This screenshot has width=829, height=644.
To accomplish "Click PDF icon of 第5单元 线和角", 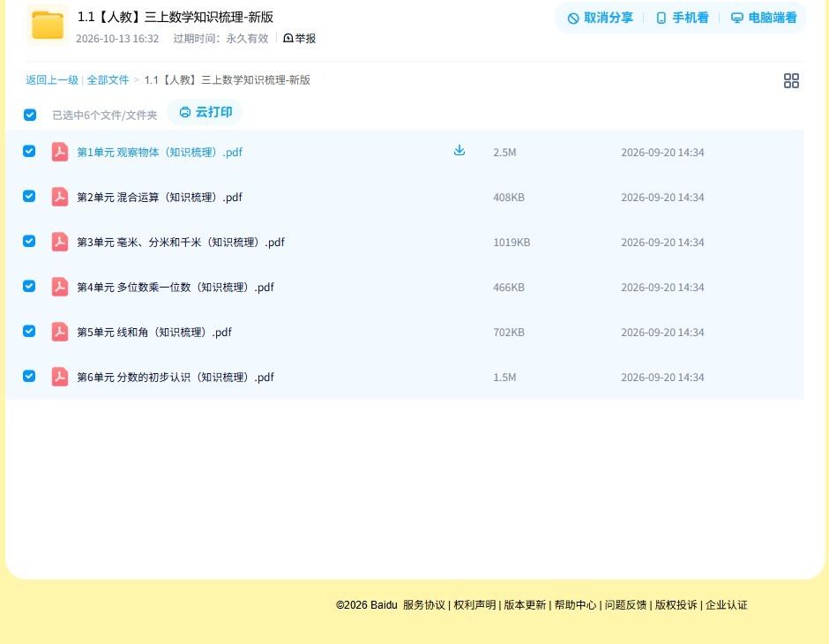I will (x=60, y=332).
